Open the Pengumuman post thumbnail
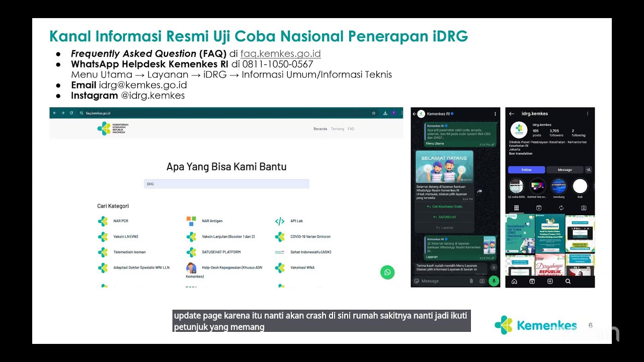This screenshot has width=644, height=362. tap(550, 234)
